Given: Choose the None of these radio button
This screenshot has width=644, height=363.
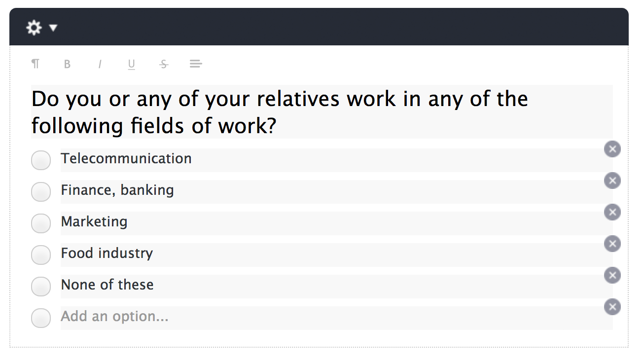Looking at the screenshot, I should (41, 287).
